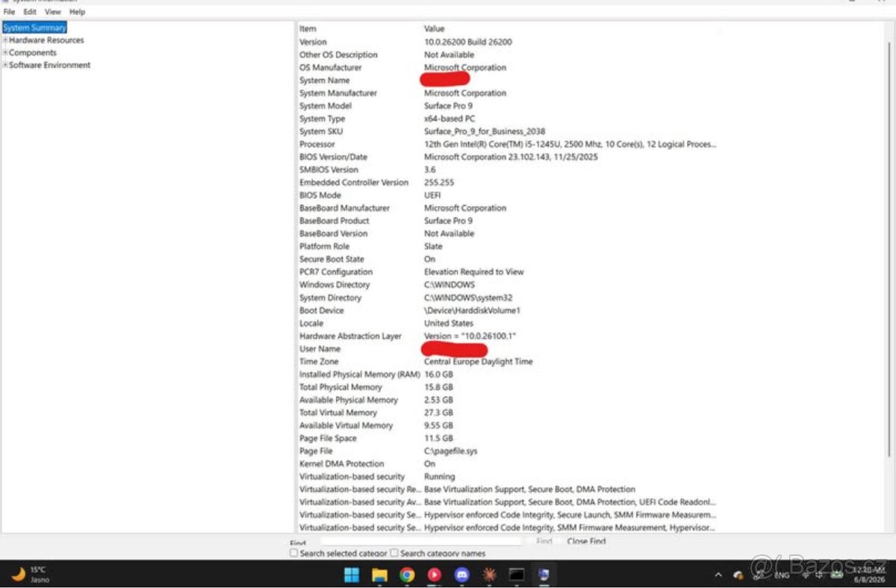This screenshot has height=588, width=896.
Task: Select the Total Virtual Memory row
Action: [x=508, y=413]
